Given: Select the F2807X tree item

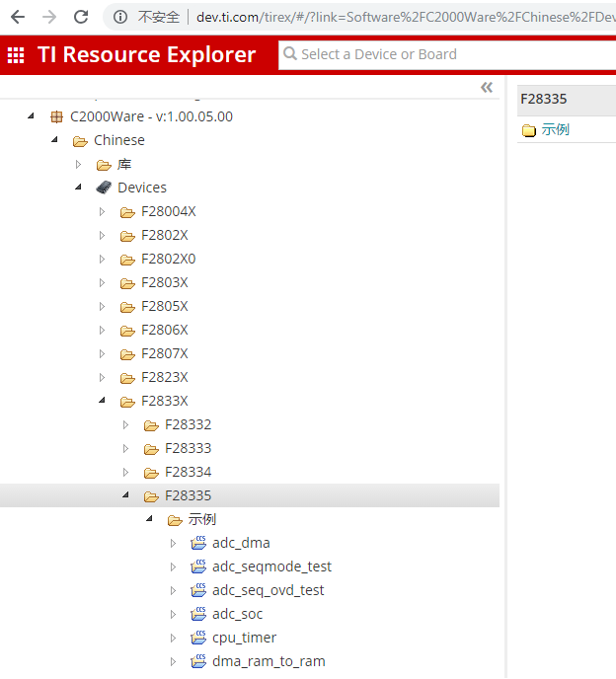Looking at the screenshot, I should click(x=165, y=353).
